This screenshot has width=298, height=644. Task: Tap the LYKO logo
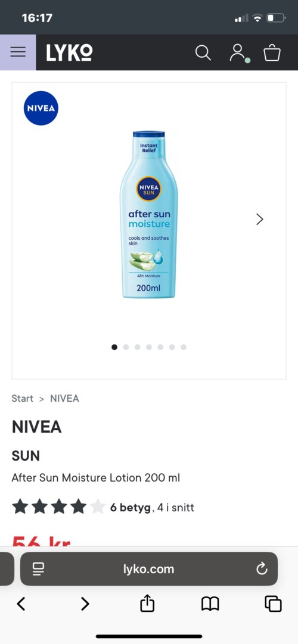(69, 52)
